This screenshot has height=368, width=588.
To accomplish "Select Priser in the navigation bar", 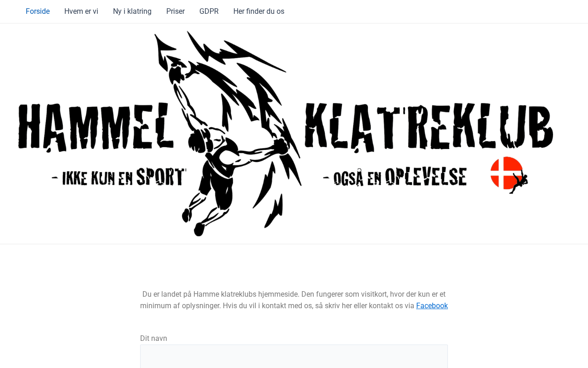I will 175,11.
